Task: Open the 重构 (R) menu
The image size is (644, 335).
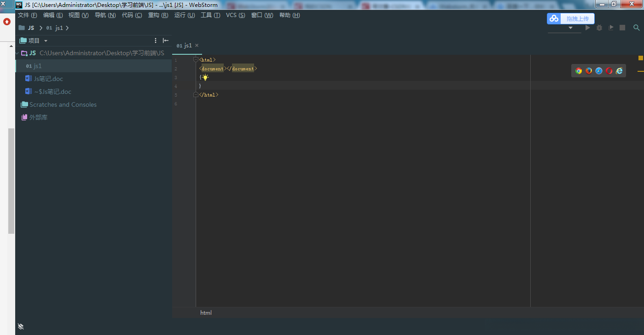Action: (158, 15)
